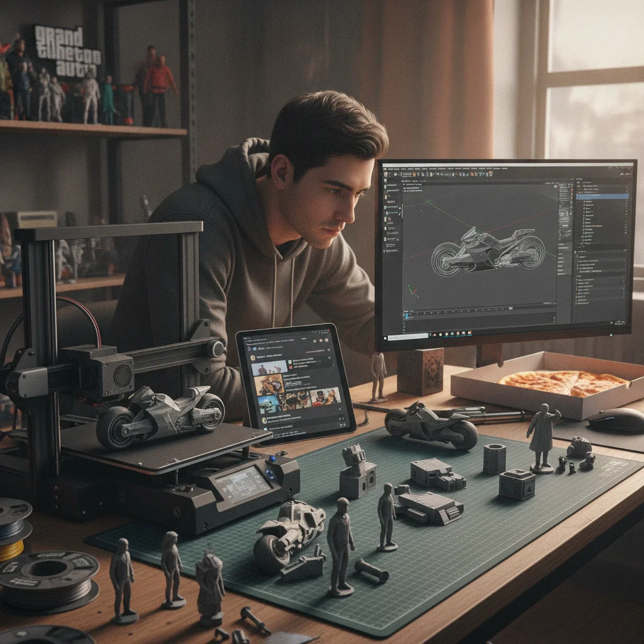Open the blue-sky thumbnail on the tablet feed
The height and width of the screenshot is (644, 644).
pyautogui.click(x=269, y=404)
